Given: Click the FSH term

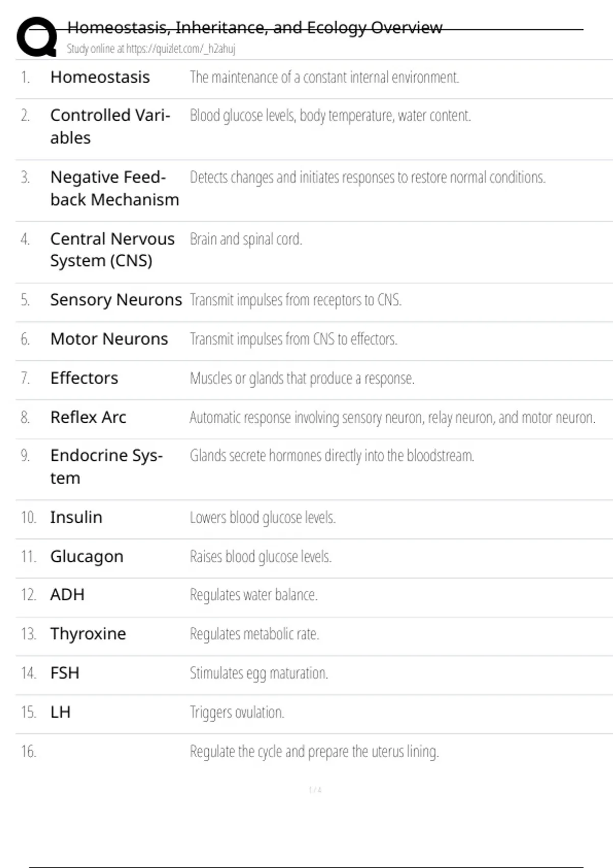Looking at the screenshot, I should coord(64,673).
